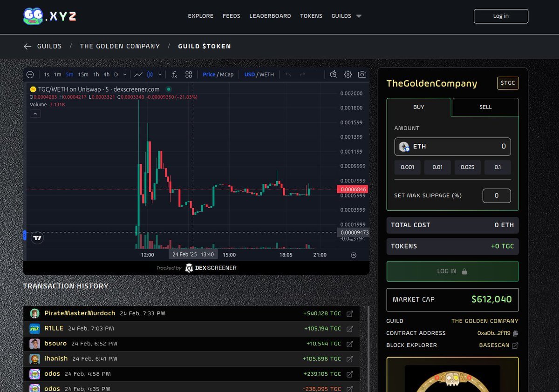
Task: Click the ETH amount input field
Action: pos(452,147)
